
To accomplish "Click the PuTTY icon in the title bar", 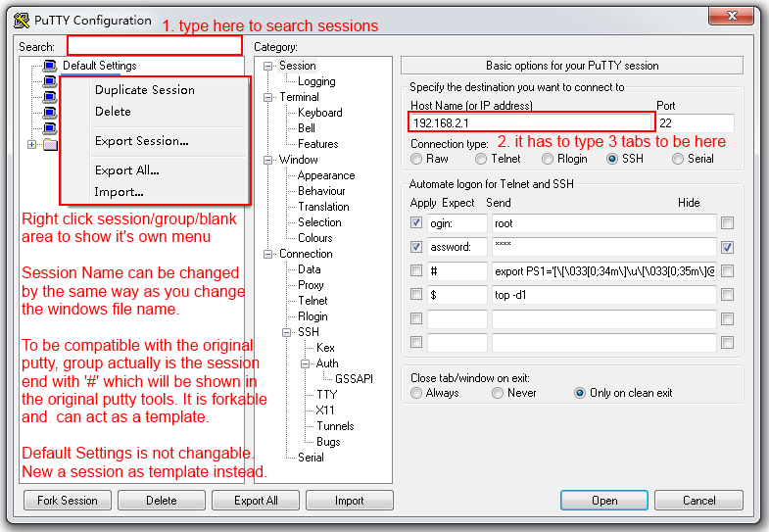I will point(22,21).
